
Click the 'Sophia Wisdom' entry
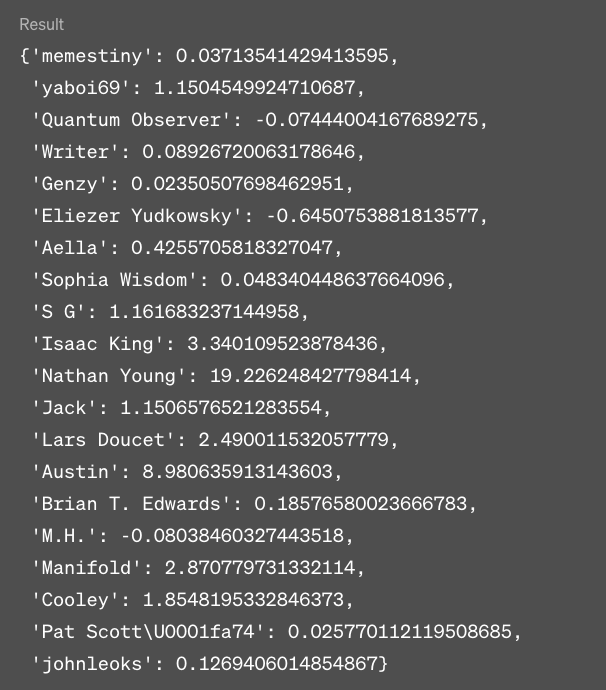pyautogui.click(x=243, y=280)
